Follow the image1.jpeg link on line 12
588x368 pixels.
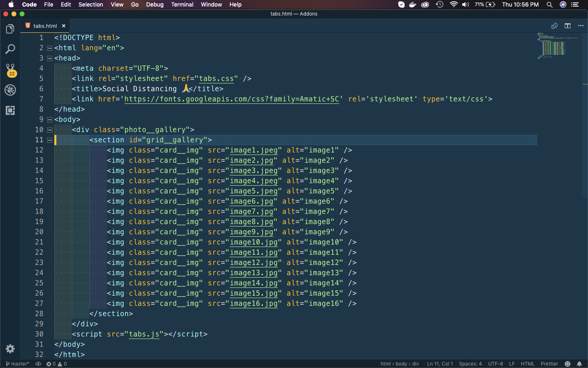coord(254,150)
